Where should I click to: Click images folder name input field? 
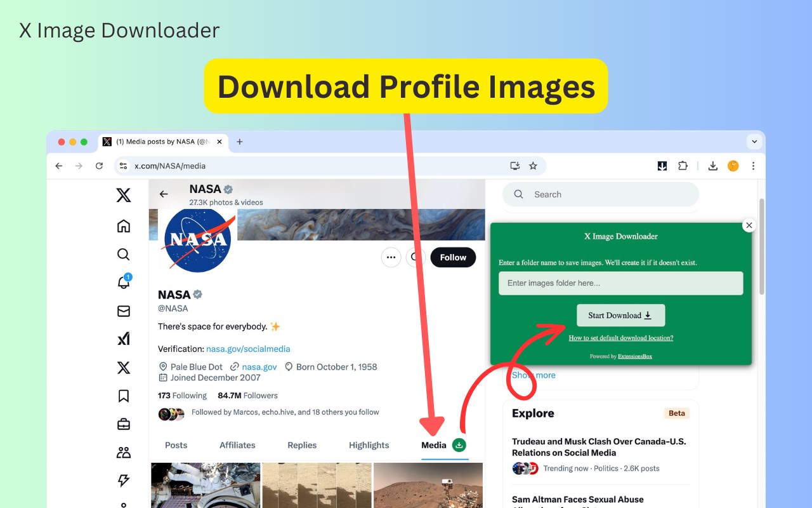click(x=621, y=283)
